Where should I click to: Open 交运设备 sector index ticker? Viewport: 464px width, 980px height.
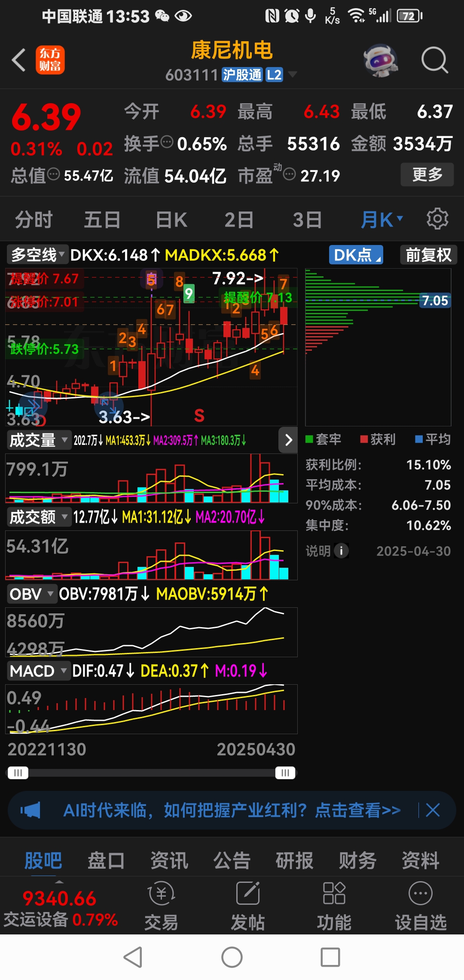tap(61, 909)
